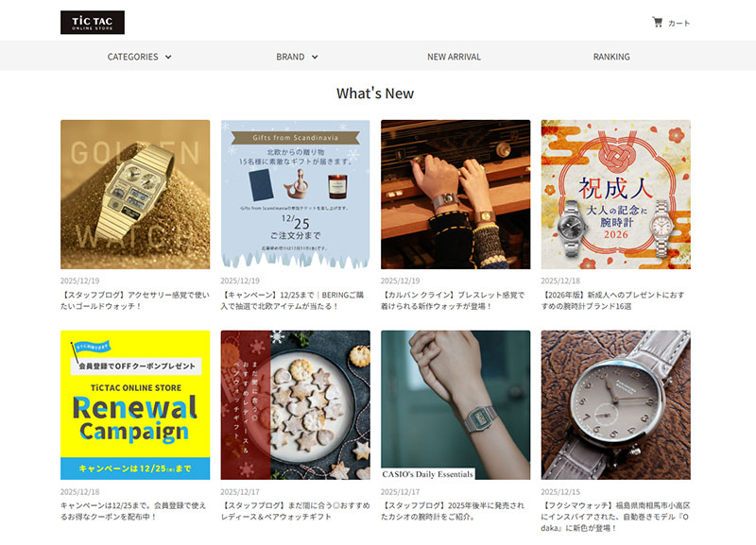This screenshot has height=545, width=756.
Task: Open the CASIO's Daily Essentials image
Action: (x=455, y=405)
